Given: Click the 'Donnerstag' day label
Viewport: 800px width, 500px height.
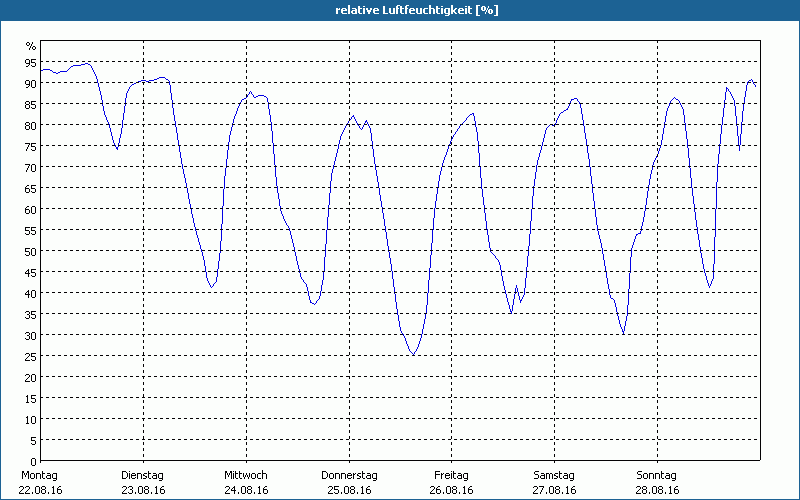Looking at the screenshot, I should click(x=349, y=475).
